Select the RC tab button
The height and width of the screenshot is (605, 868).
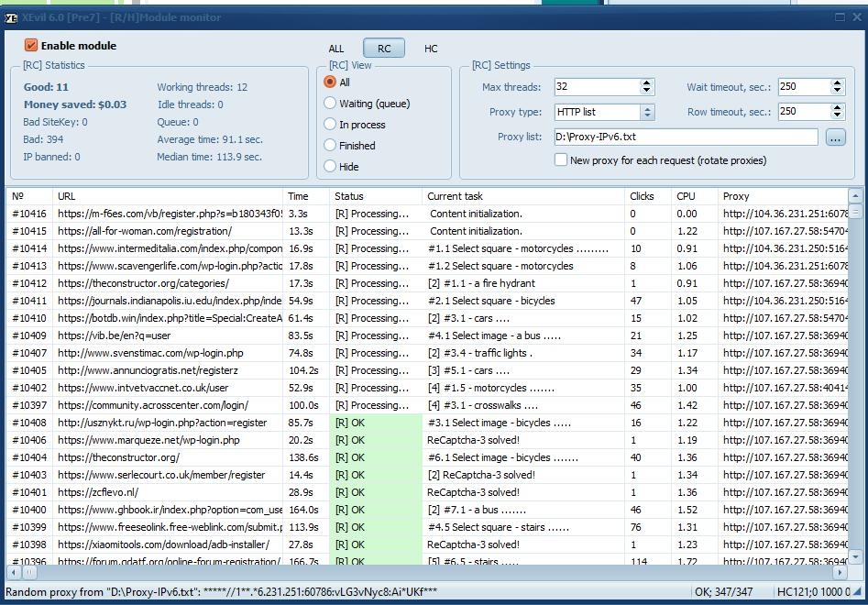[384, 49]
